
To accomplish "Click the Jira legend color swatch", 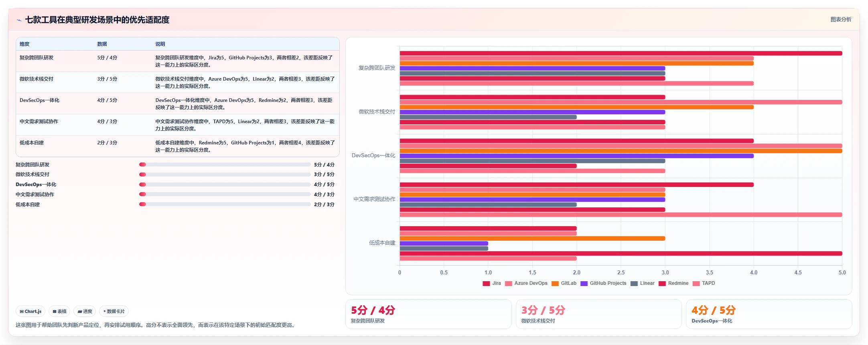I will tap(486, 284).
